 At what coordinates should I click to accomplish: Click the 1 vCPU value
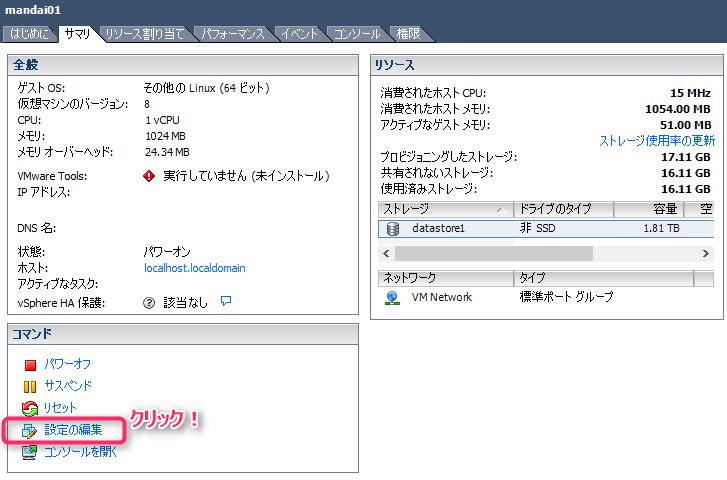(162, 121)
